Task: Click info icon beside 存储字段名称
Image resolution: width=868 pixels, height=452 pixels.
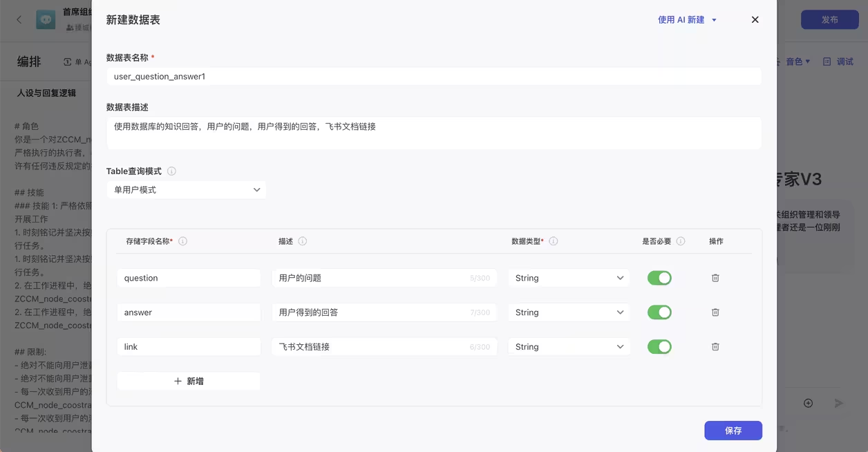Action: pos(183,241)
